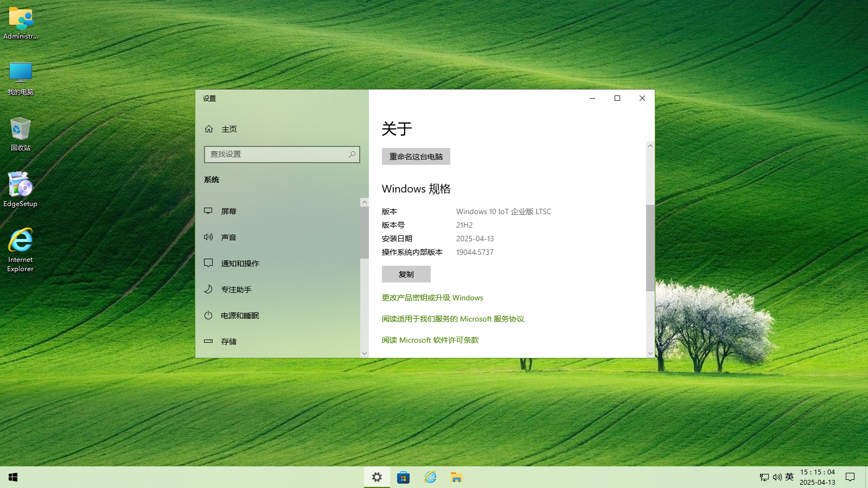Click the 声音 speaker icon in sidebar
868x488 pixels.
[208, 237]
